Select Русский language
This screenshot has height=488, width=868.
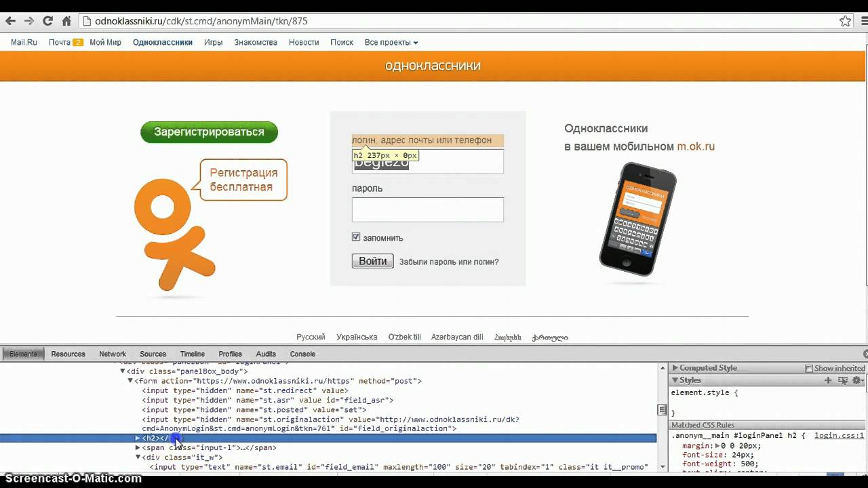[311, 337]
